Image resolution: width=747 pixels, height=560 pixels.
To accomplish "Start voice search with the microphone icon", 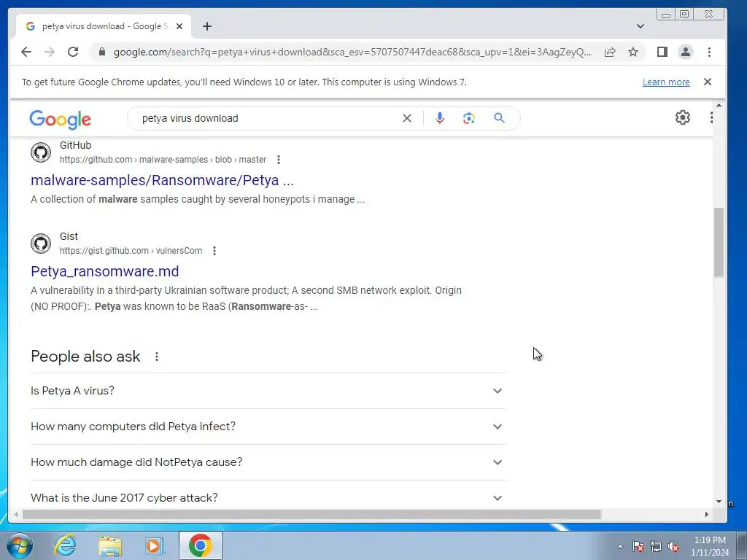I will (440, 118).
